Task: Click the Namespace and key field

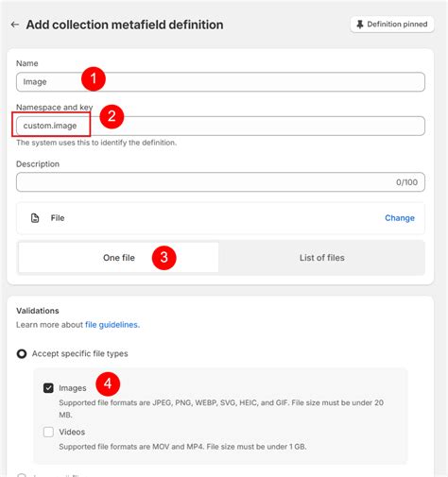Action: (x=220, y=126)
